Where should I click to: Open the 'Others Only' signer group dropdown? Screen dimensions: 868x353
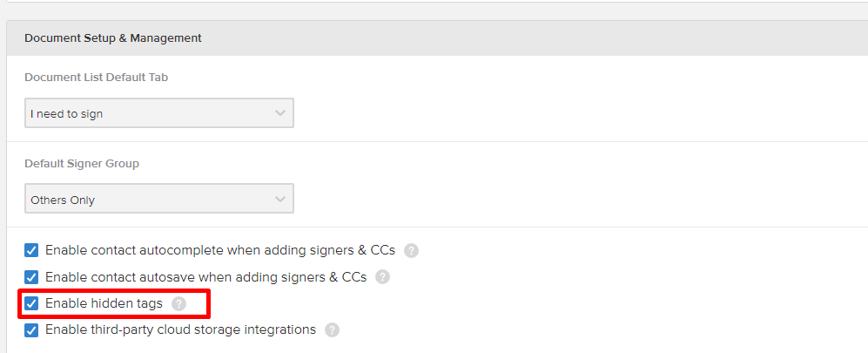pyautogui.click(x=158, y=199)
